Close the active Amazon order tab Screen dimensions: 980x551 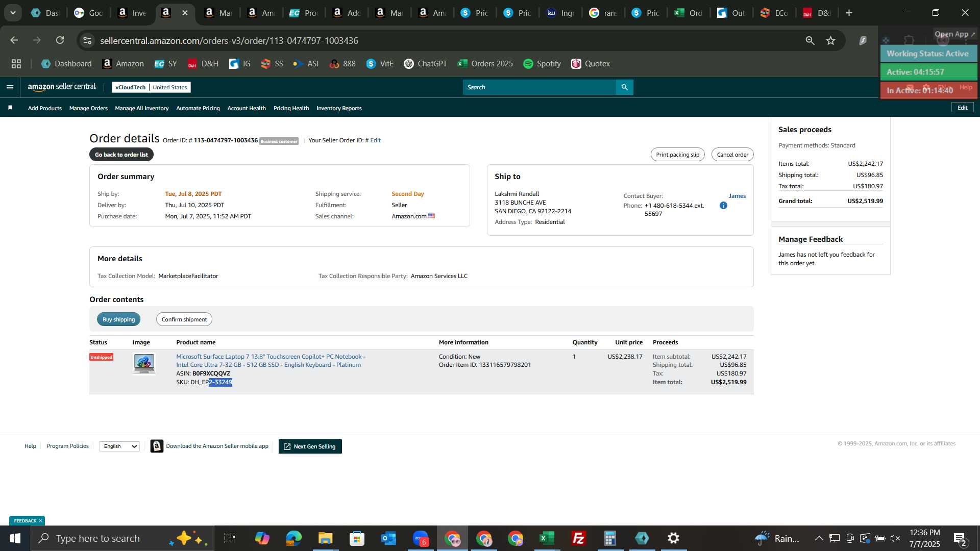pyautogui.click(x=185, y=13)
